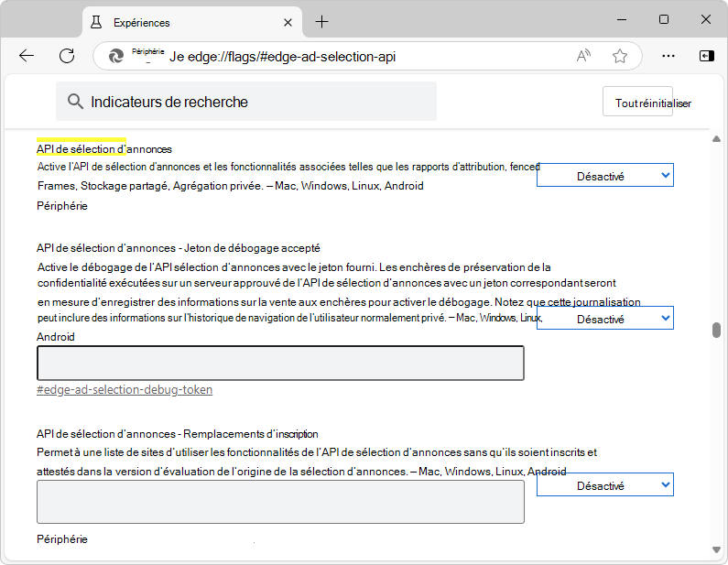
Task: Click the debug token text input field
Action: pyautogui.click(x=280, y=363)
